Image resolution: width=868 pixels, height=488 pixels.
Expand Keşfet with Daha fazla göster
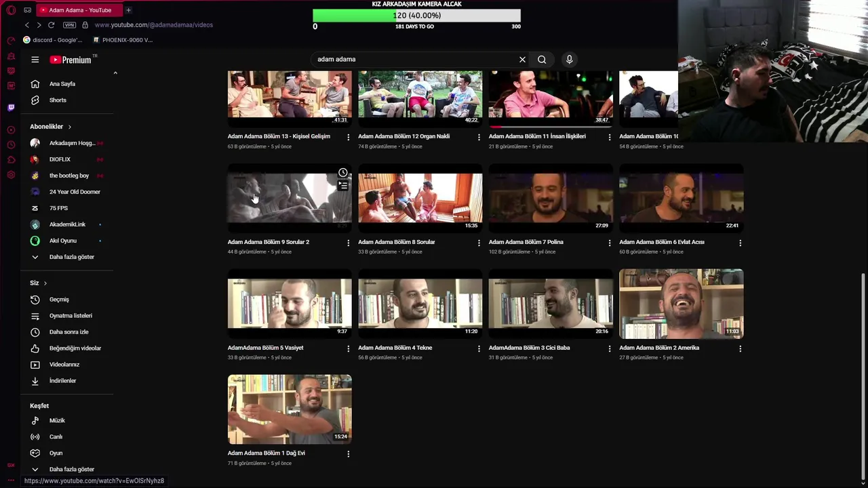(x=68, y=469)
